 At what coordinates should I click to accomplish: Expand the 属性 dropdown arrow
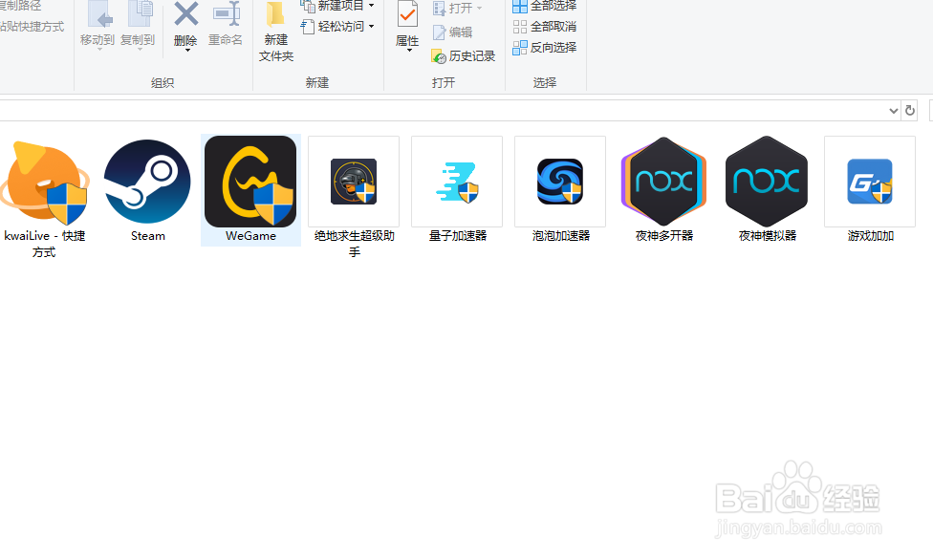click(x=409, y=51)
